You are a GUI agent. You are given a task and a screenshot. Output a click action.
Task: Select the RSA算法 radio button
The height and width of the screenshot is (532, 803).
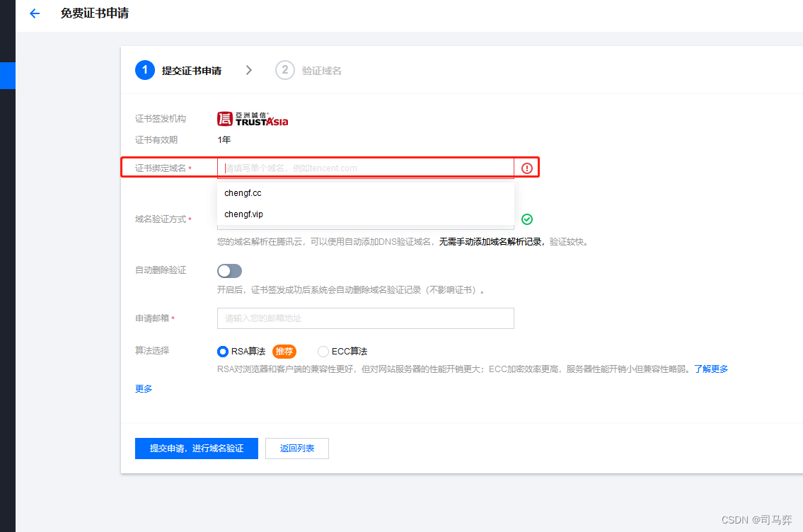[x=222, y=352]
